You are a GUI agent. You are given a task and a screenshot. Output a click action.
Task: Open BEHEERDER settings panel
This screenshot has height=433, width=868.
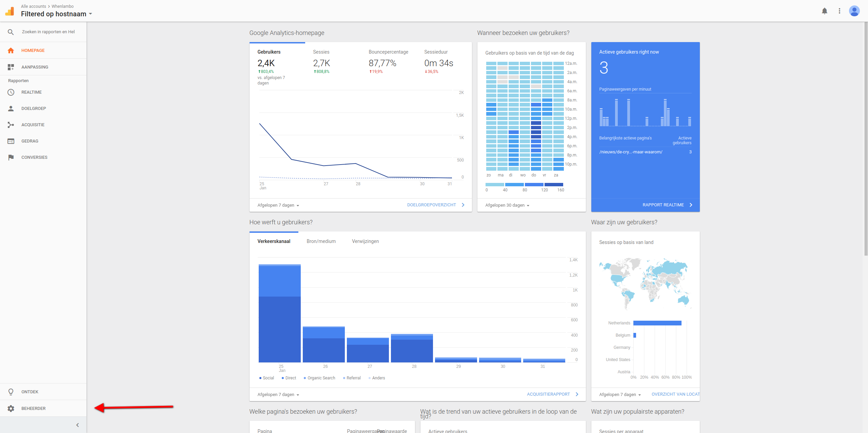33,408
